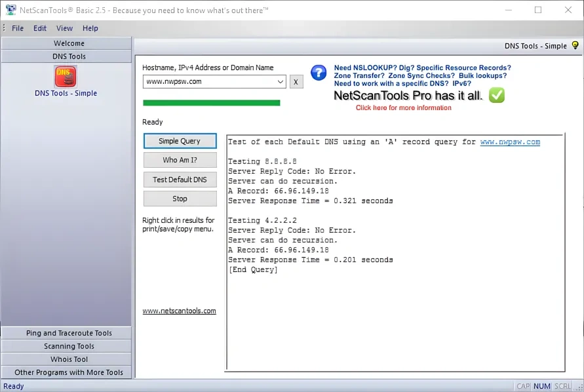Minimize the NetScanTools window
Image resolution: width=584 pixels, height=392 pixels.
coord(509,10)
